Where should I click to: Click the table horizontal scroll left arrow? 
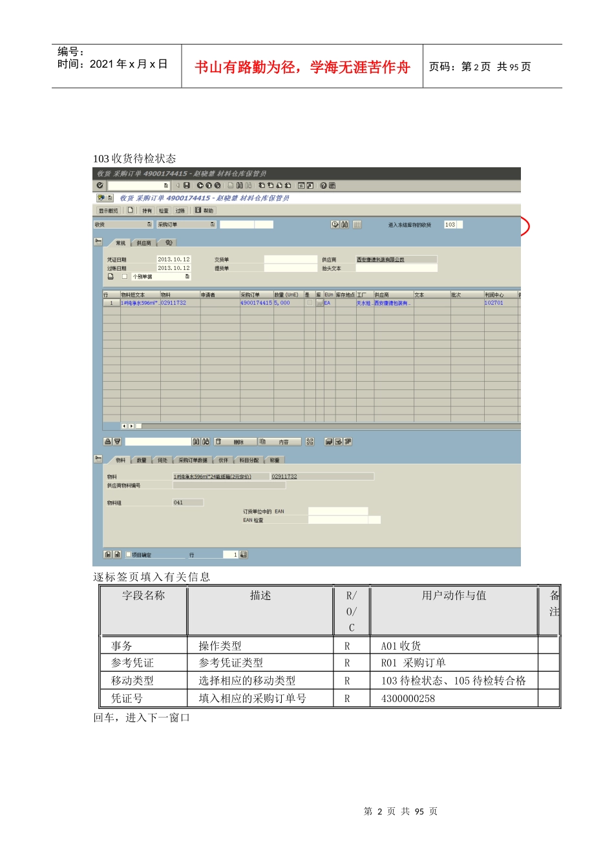(124, 426)
